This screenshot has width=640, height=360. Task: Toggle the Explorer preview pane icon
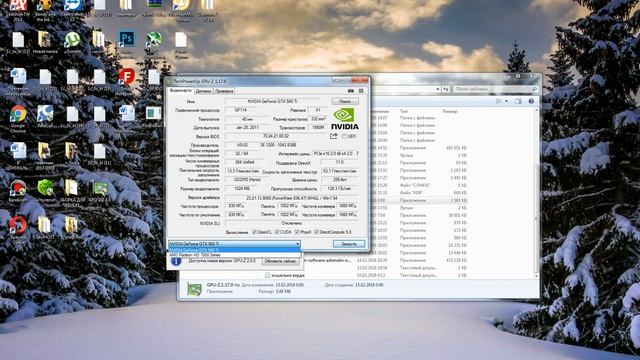tap(518, 101)
